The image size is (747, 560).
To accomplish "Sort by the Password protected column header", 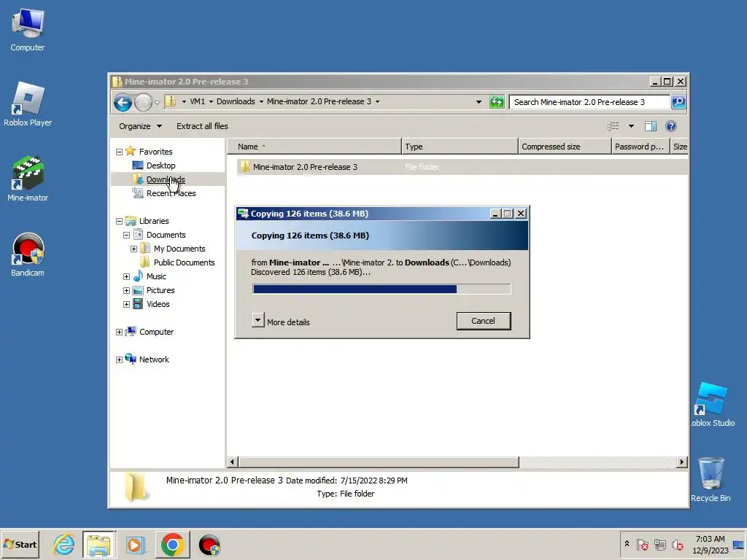I will coord(640,147).
